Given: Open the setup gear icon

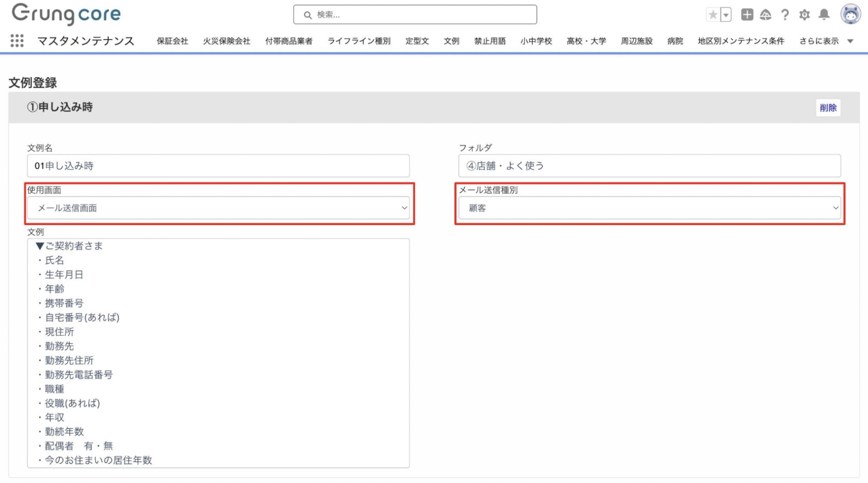Looking at the screenshot, I should [x=804, y=15].
